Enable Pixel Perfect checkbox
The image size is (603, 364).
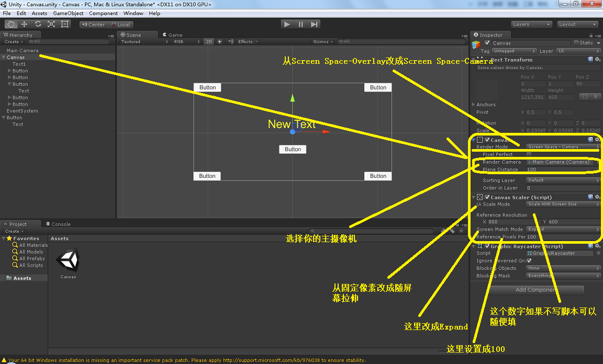tap(529, 154)
